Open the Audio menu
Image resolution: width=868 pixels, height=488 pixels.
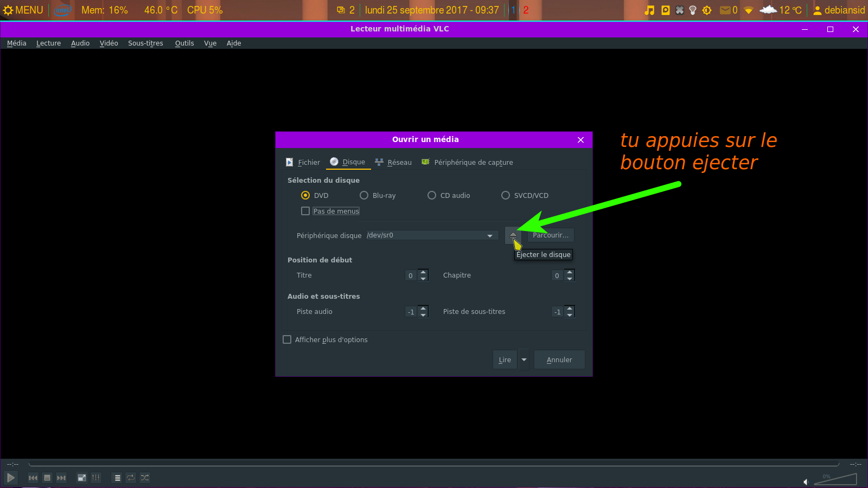pyautogui.click(x=80, y=43)
